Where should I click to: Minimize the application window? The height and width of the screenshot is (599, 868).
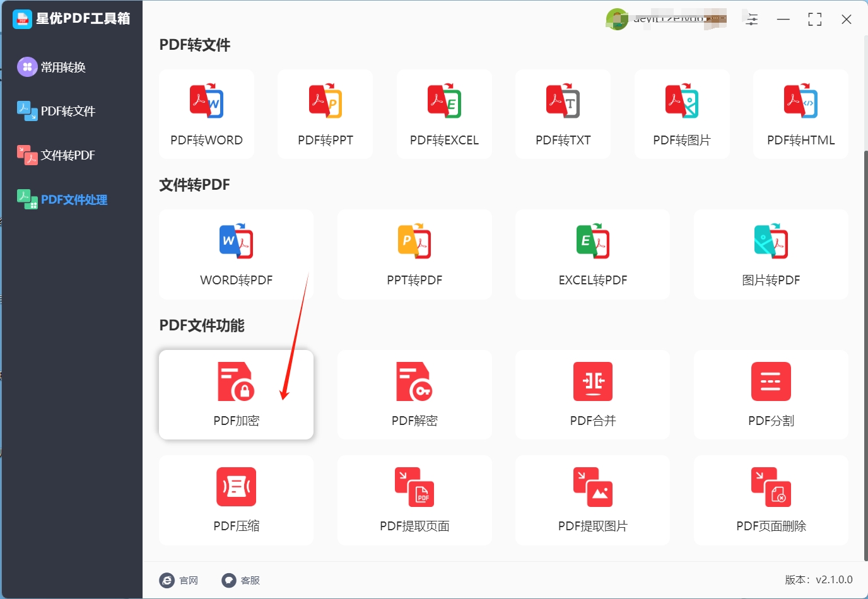point(783,20)
